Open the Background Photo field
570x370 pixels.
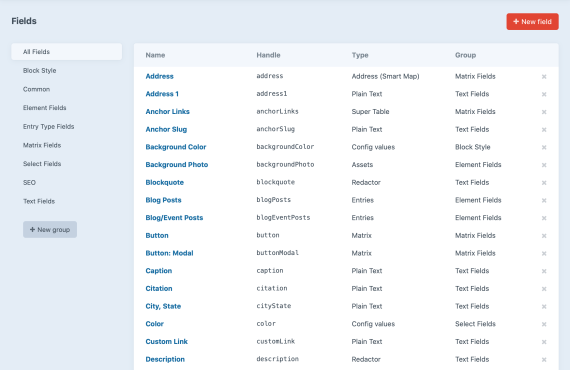pyautogui.click(x=177, y=165)
